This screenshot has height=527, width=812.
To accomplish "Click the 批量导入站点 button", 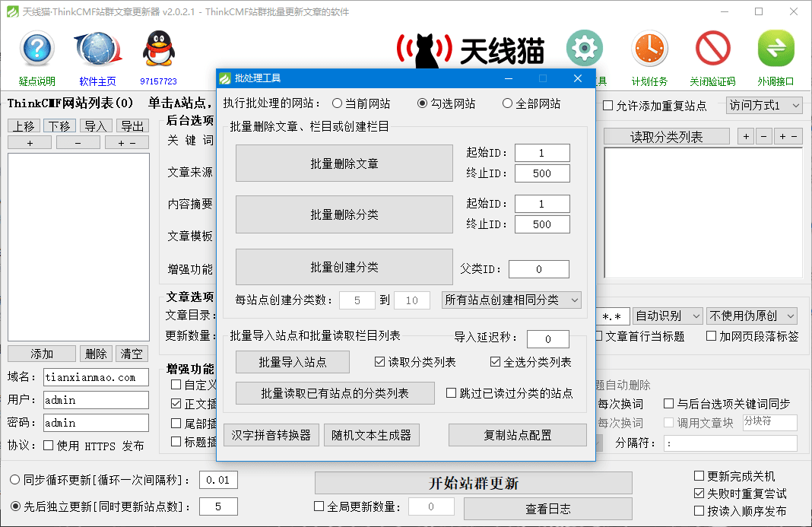I will [293, 362].
